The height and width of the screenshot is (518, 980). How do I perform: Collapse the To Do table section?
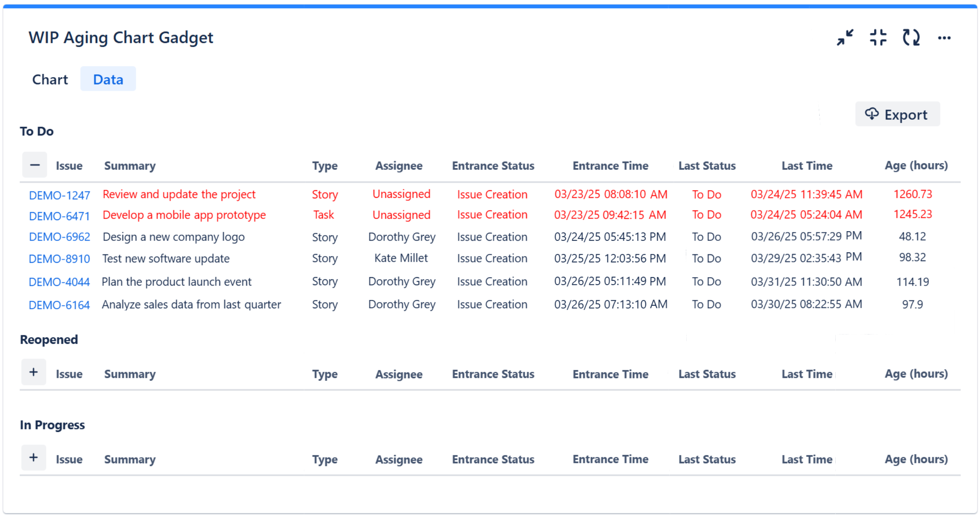35,165
